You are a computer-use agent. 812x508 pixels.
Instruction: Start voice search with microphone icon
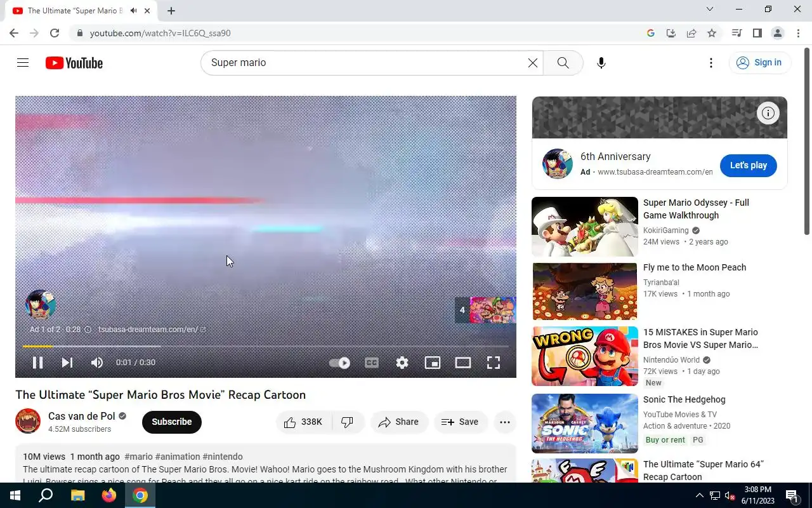click(601, 63)
